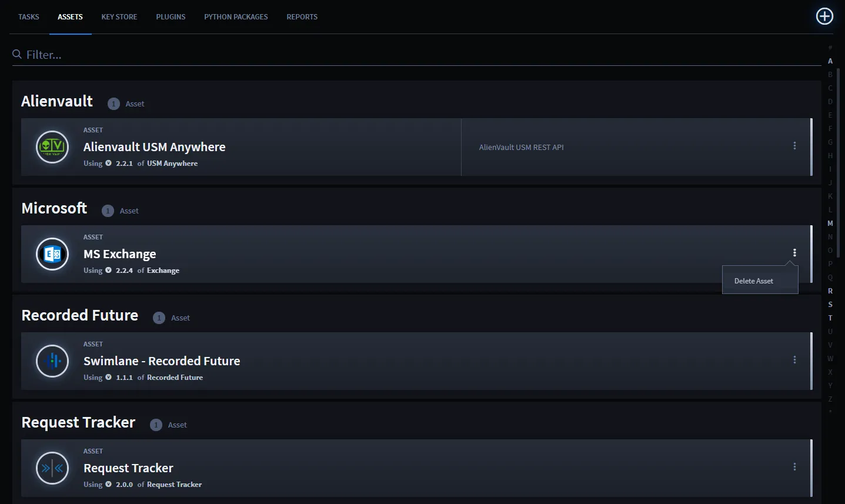Click the Recorded Future group heading
The image size is (845, 504).
(x=80, y=315)
